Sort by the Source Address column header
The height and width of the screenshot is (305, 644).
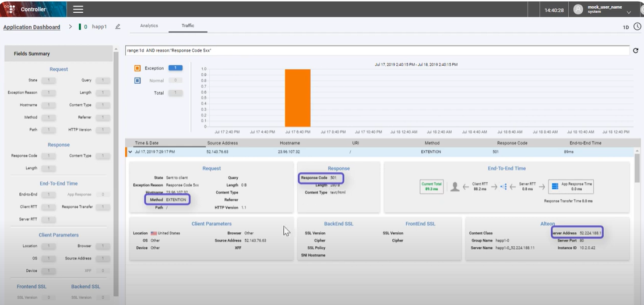pyautogui.click(x=222, y=143)
